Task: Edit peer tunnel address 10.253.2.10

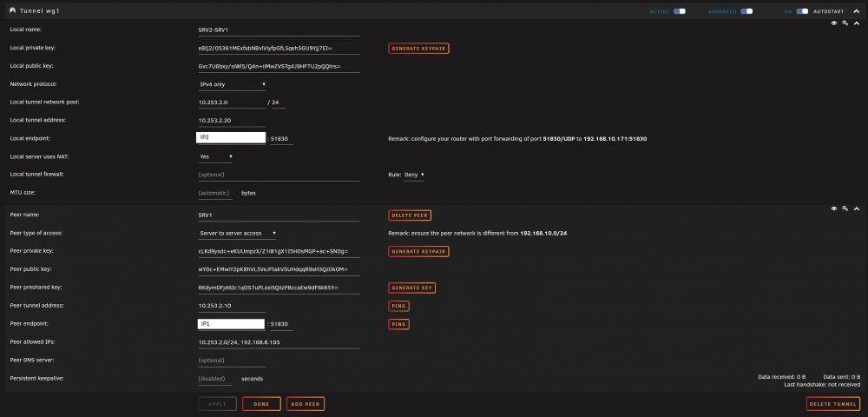Action: click(232, 306)
